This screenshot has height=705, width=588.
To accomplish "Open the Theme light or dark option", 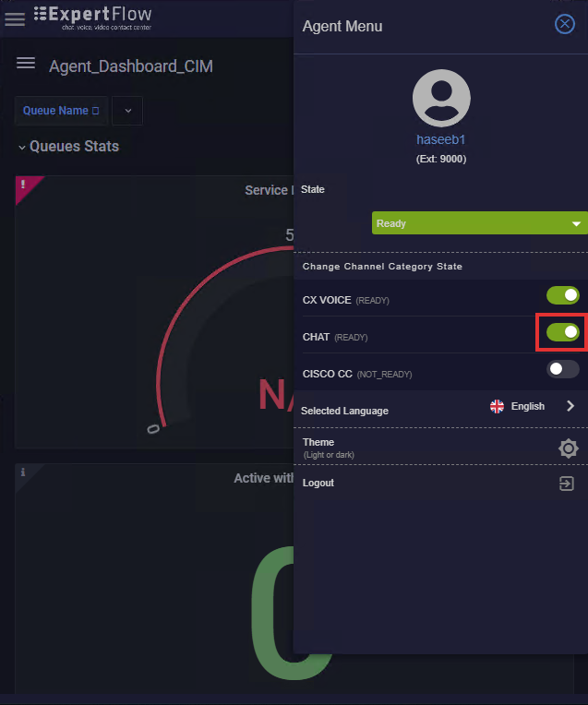I will pyautogui.click(x=440, y=447).
